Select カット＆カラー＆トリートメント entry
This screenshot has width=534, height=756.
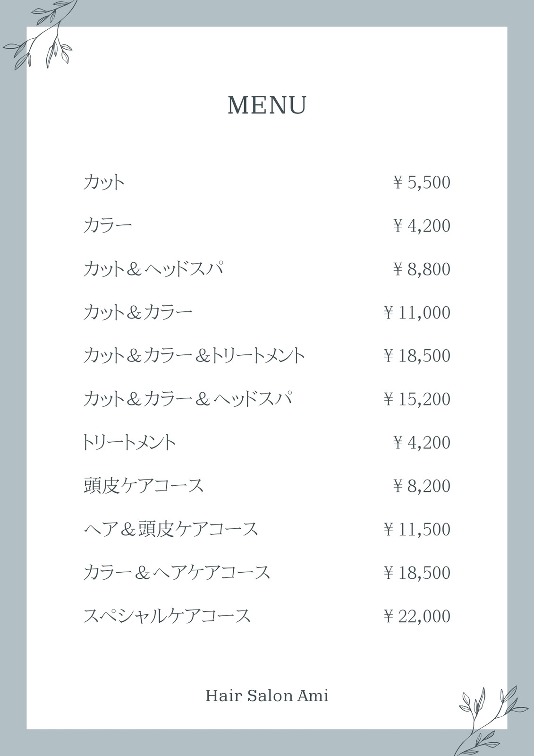point(194,355)
